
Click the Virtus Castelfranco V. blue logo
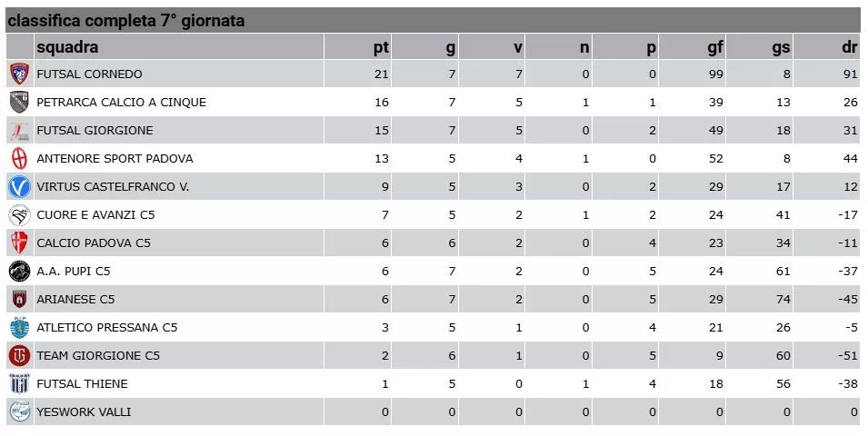(19, 187)
